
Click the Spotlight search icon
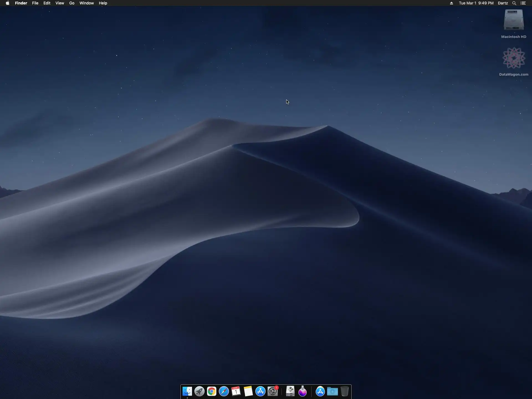[514, 3]
